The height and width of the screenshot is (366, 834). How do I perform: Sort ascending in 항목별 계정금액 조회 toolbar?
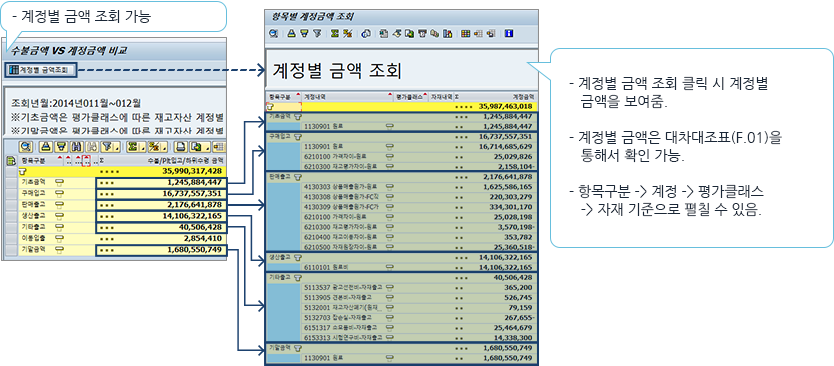pyautogui.click(x=291, y=34)
